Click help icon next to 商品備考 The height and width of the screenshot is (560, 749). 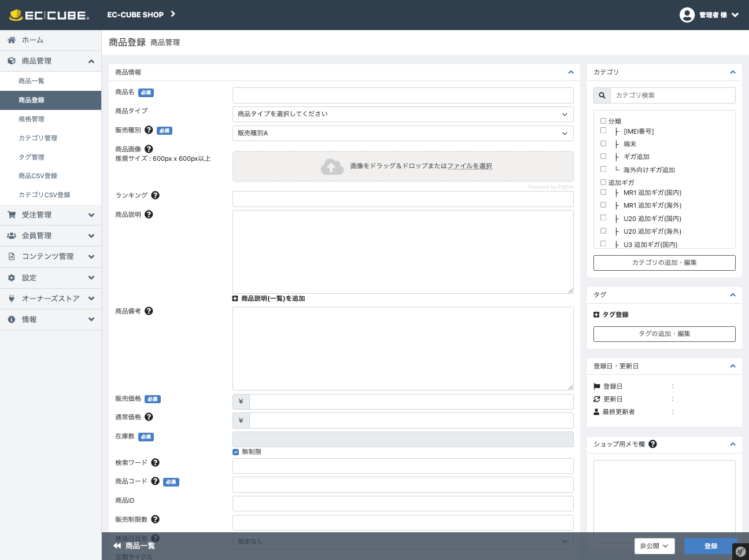(x=149, y=311)
